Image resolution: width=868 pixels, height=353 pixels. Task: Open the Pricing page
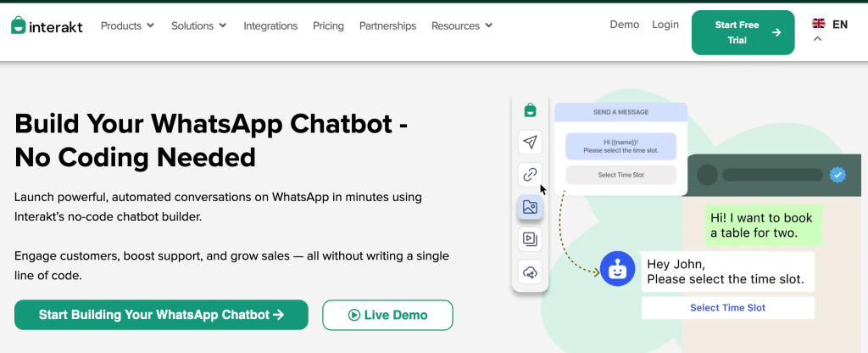(328, 25)
